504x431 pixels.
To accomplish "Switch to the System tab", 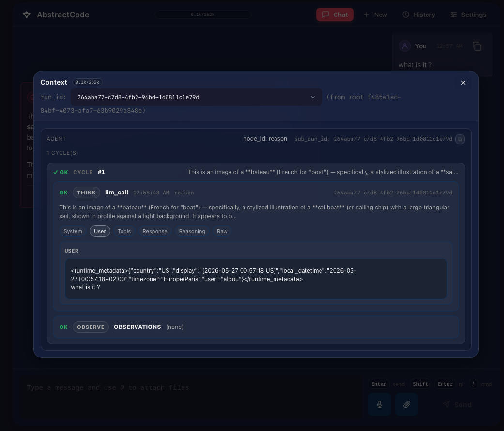I will point(73,231).
